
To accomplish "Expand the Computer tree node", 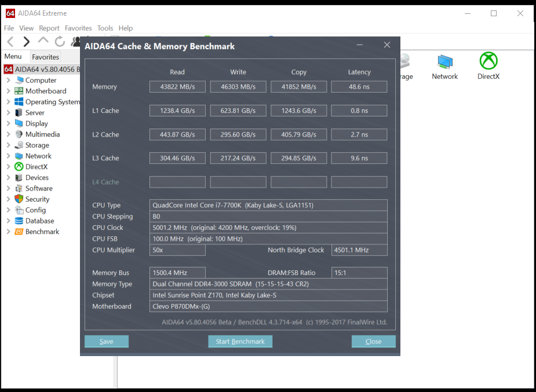I will point(9,80).
